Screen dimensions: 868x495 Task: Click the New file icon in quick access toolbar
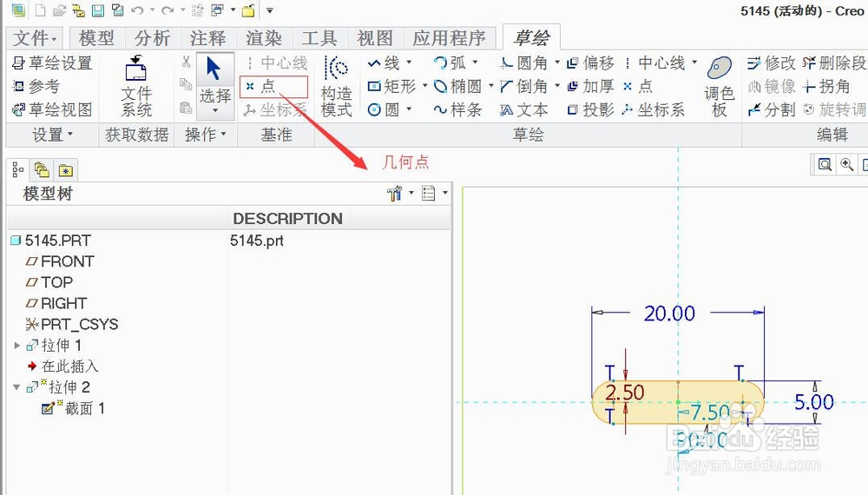pos(41,10)
